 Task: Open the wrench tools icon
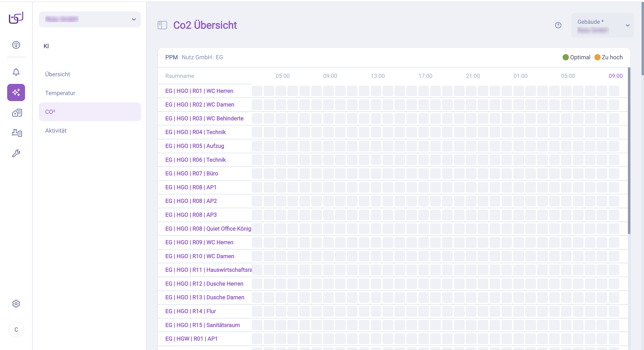point(16,153)
